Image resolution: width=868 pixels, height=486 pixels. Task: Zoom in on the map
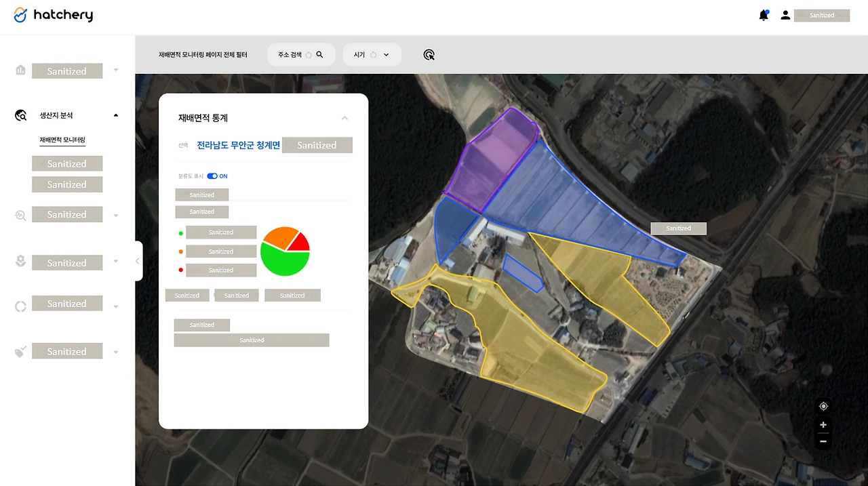[823, 425]
